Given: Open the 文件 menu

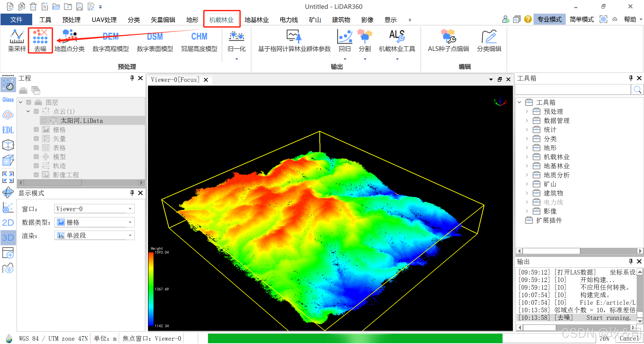Looking at the screenshot, I should coord(16,20).
